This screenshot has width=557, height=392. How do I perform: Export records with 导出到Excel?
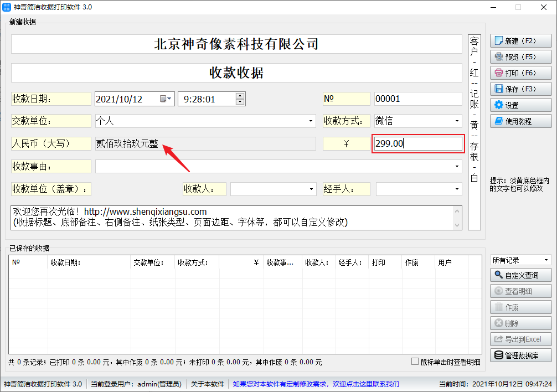[521, 339]
